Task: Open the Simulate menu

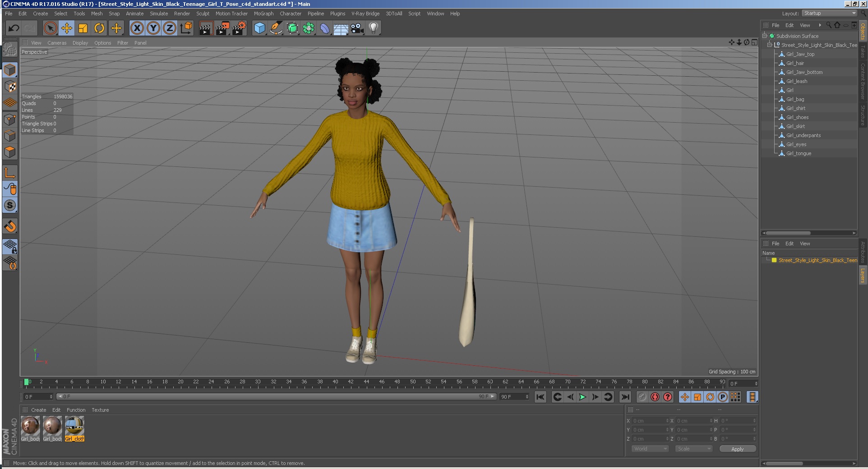Action: 159,14
